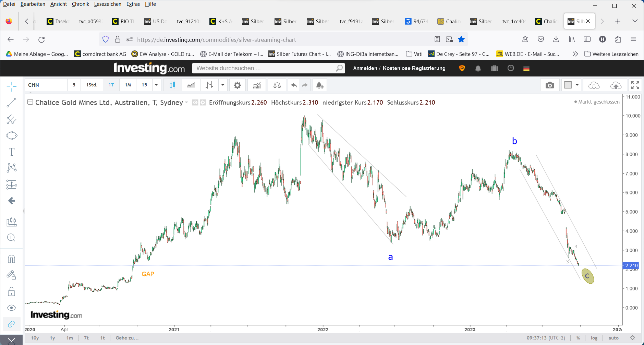Take a chart snapshot with camera icon

point(550,85)
